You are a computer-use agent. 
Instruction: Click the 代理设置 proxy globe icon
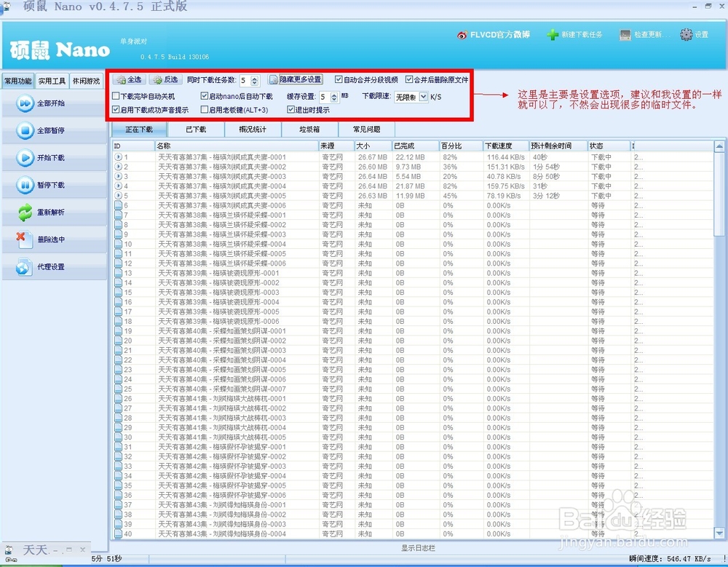[x=23, y=267]
